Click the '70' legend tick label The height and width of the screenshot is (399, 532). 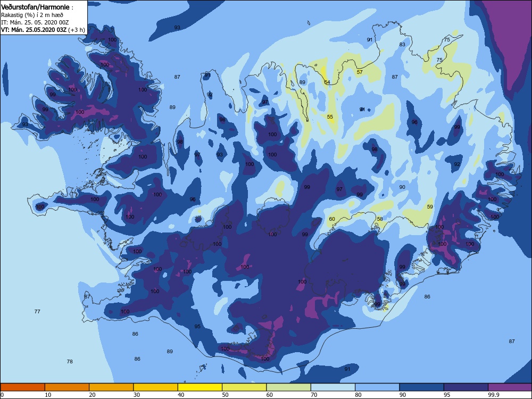coord(314,395)
